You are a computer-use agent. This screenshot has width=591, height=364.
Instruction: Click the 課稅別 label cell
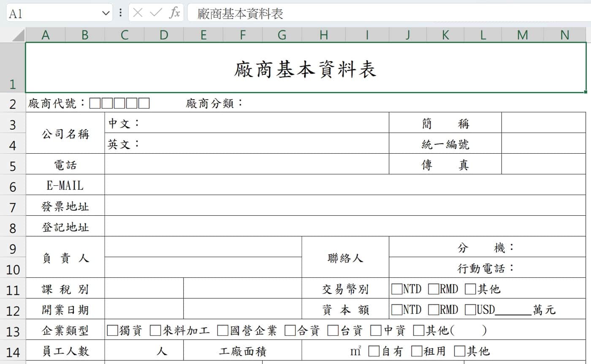(x=65, y=288)
